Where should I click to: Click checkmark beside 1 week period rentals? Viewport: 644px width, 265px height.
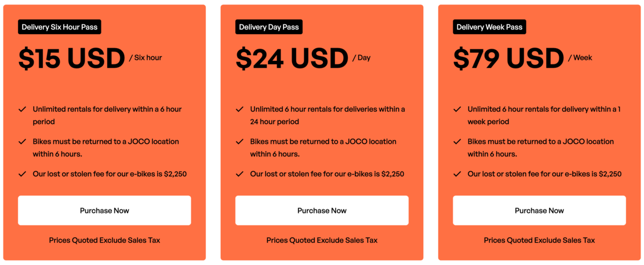(457, 109)
